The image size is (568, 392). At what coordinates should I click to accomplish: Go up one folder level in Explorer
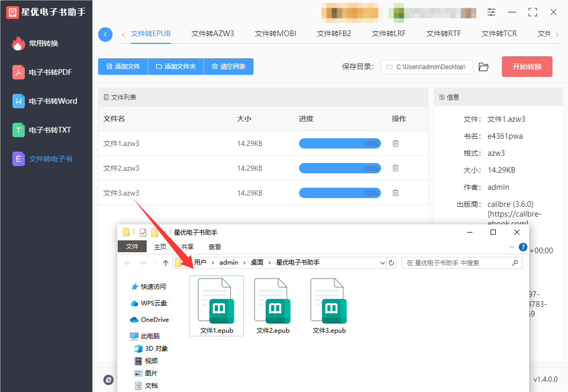point(166,263)
